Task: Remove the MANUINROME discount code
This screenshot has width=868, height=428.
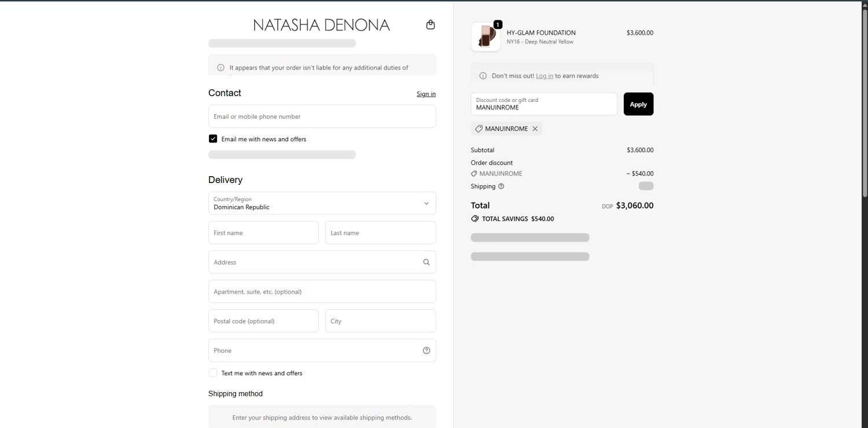Action: point(535,129)
